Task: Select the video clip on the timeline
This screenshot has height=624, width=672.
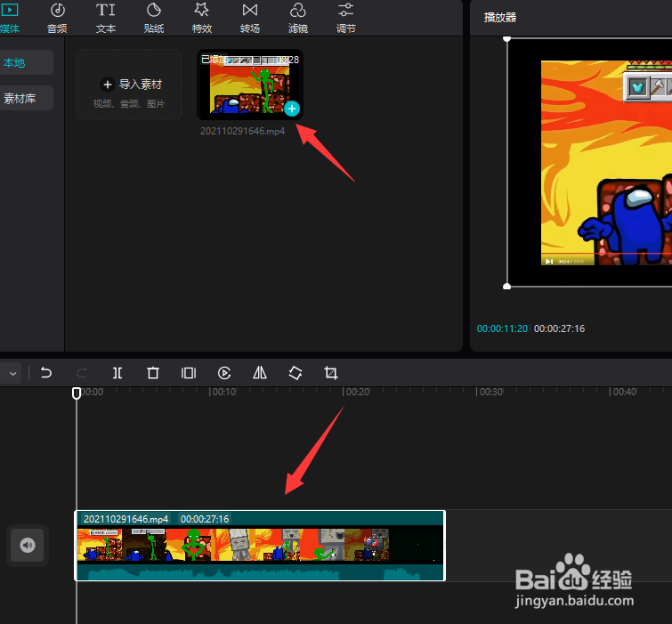Action: [x=260, y=546]
